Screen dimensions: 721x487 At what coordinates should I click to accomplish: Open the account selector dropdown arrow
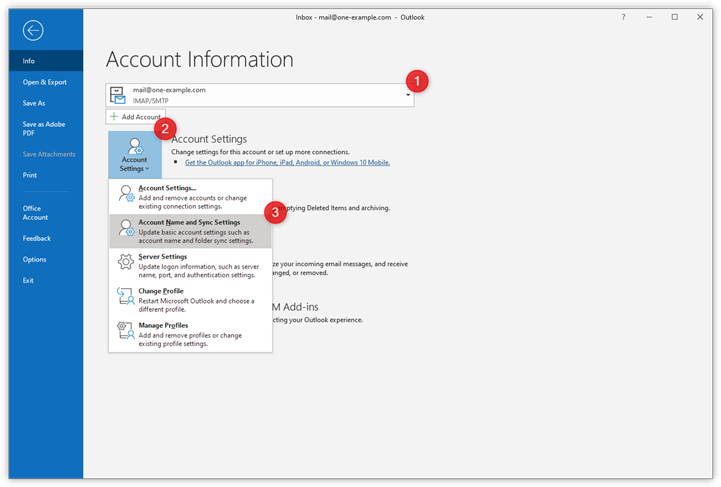(x=408, y=95)
